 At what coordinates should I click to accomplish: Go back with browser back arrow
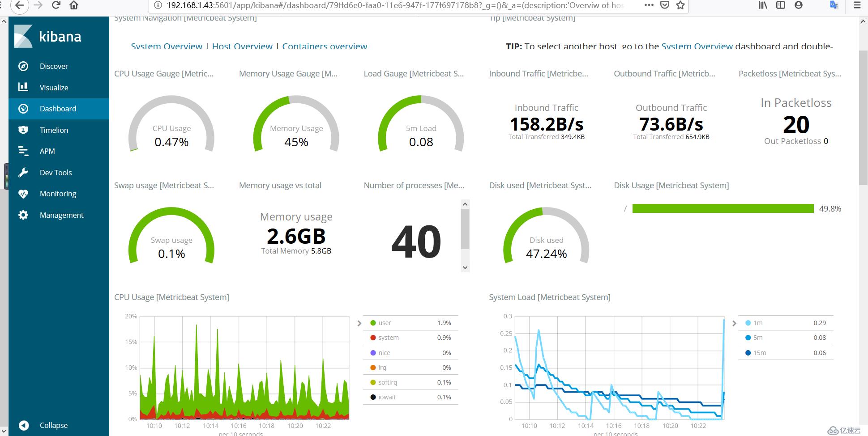[x=19, y=5]
